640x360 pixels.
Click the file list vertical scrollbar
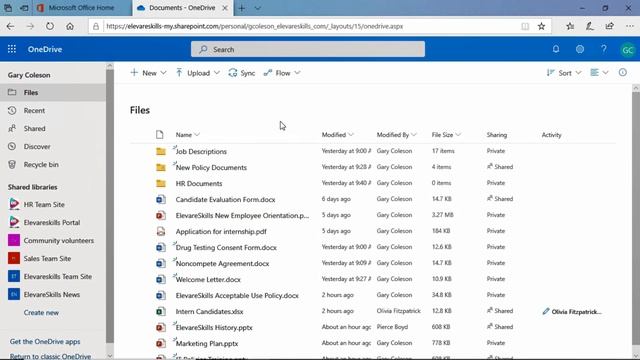(x=636, y=218)
